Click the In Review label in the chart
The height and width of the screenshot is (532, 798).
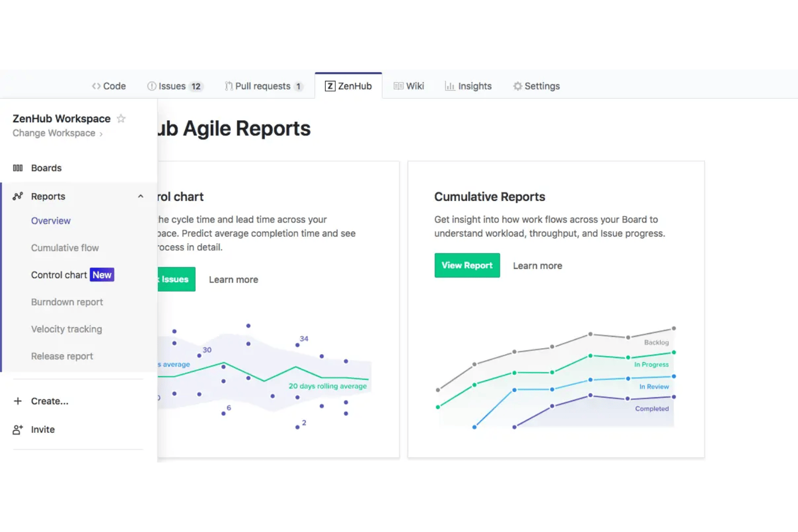[654, 387]
